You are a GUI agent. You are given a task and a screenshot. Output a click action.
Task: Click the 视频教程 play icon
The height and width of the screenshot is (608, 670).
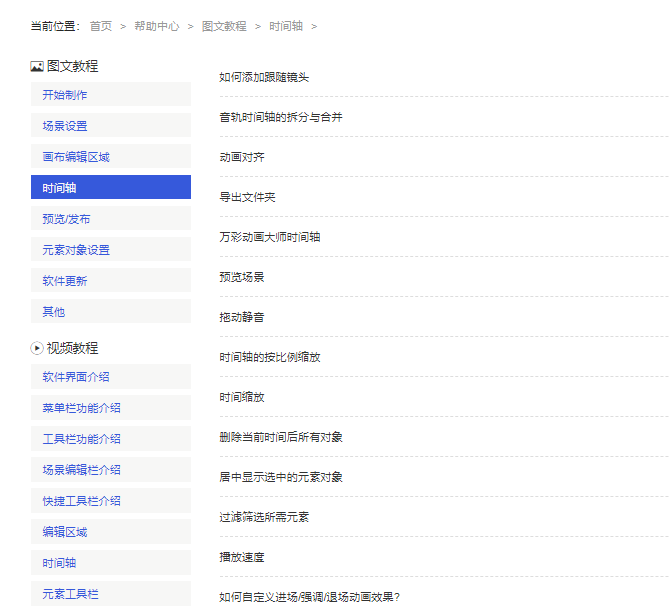click(x=37, y=348)
